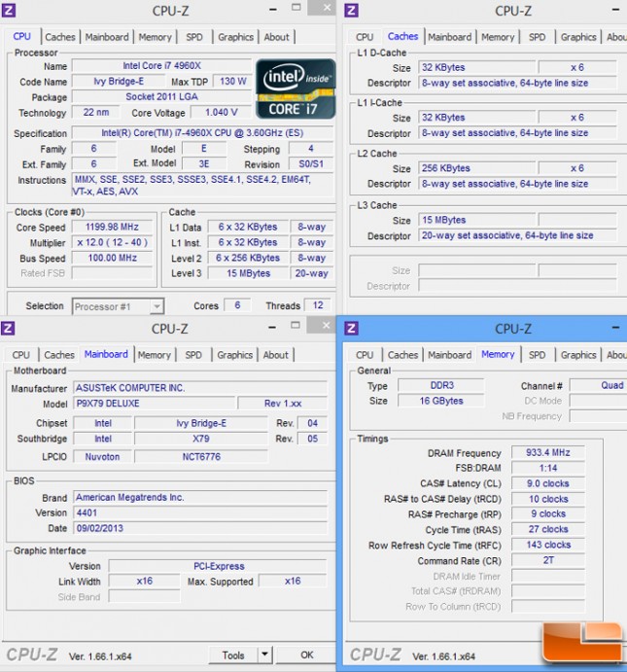Image resolution: width=627 pixels, height=672 pixels.
Task: Click the Command Rate value '2T'
Action: [x=547, y=560]
